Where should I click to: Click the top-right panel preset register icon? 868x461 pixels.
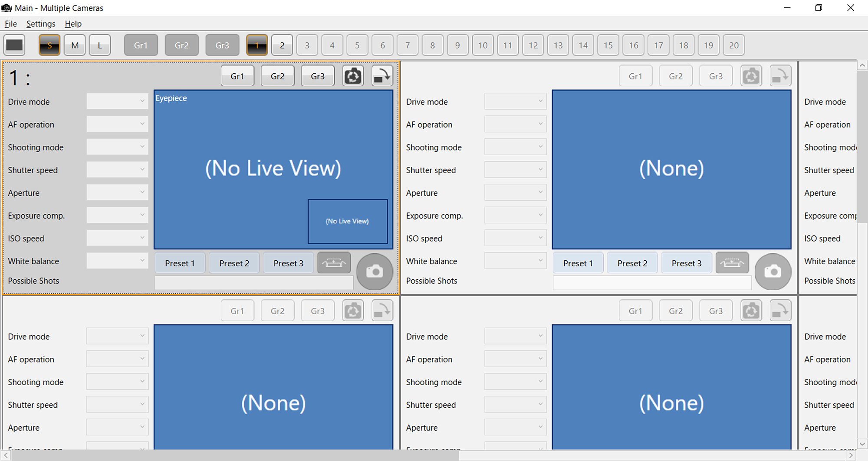coord(732,263)
